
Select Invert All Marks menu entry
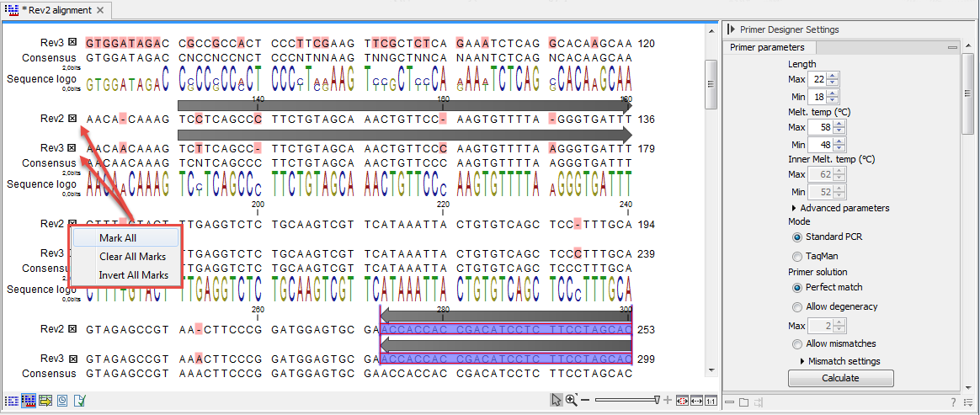[133, 275]
